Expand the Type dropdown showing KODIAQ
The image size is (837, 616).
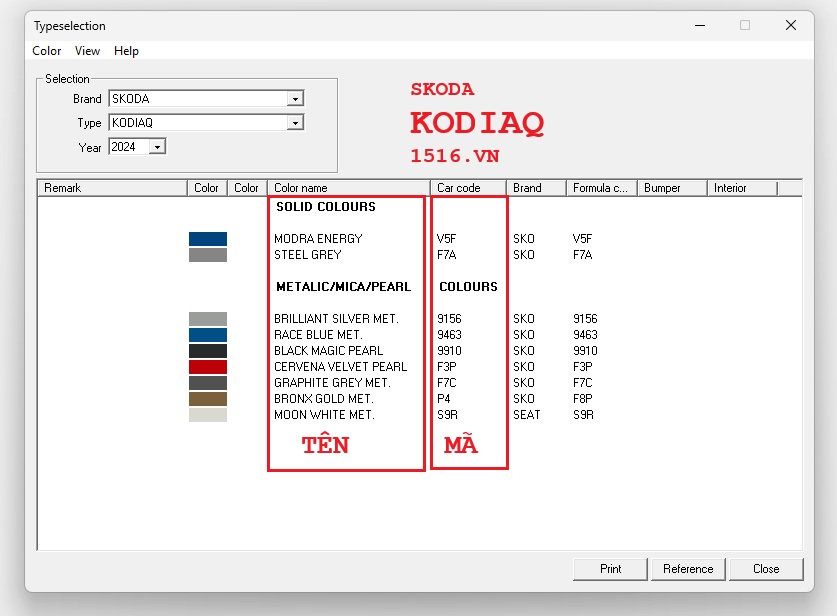[x=295, y=123]
